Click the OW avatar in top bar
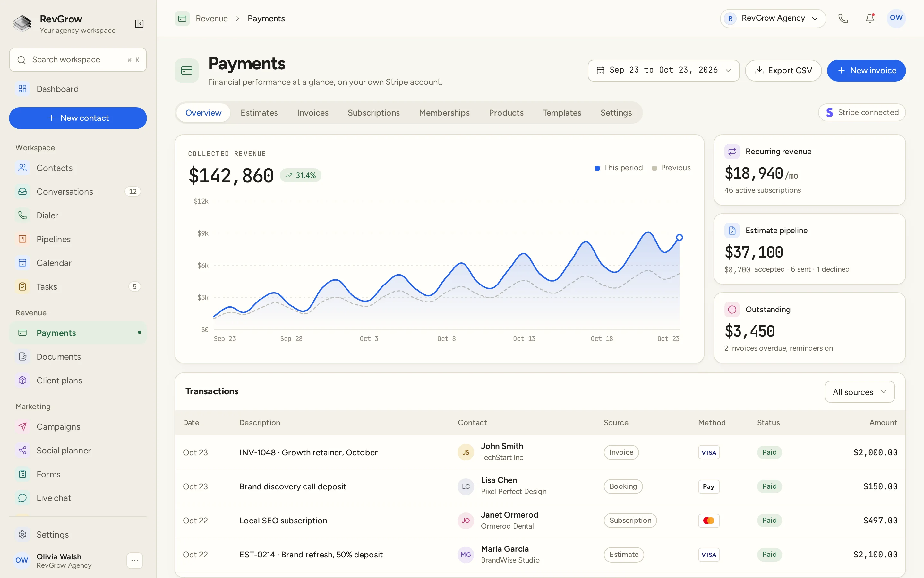924x578 pixels. pyautogui.click(x=896, y=18)
